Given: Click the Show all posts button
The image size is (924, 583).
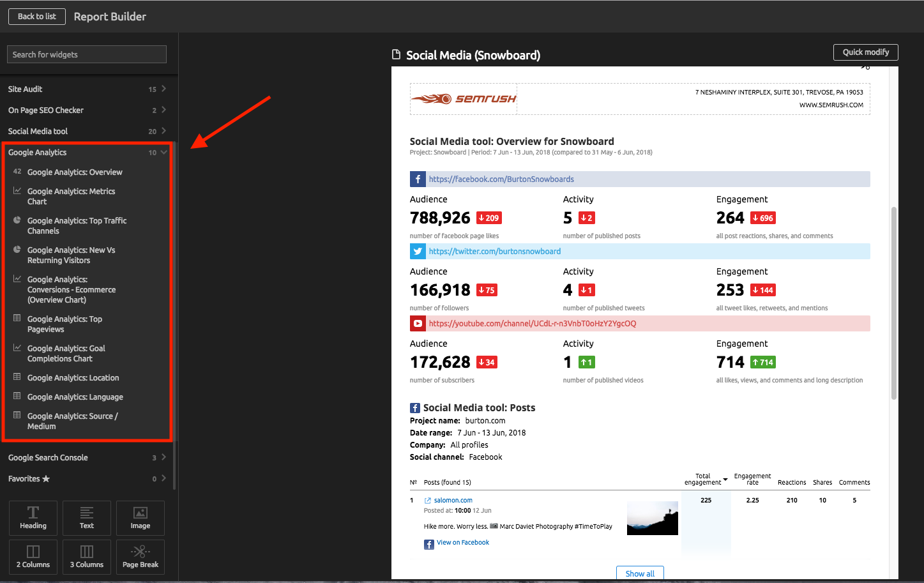Looking at the screenshot, I should (x=640, y=573).
